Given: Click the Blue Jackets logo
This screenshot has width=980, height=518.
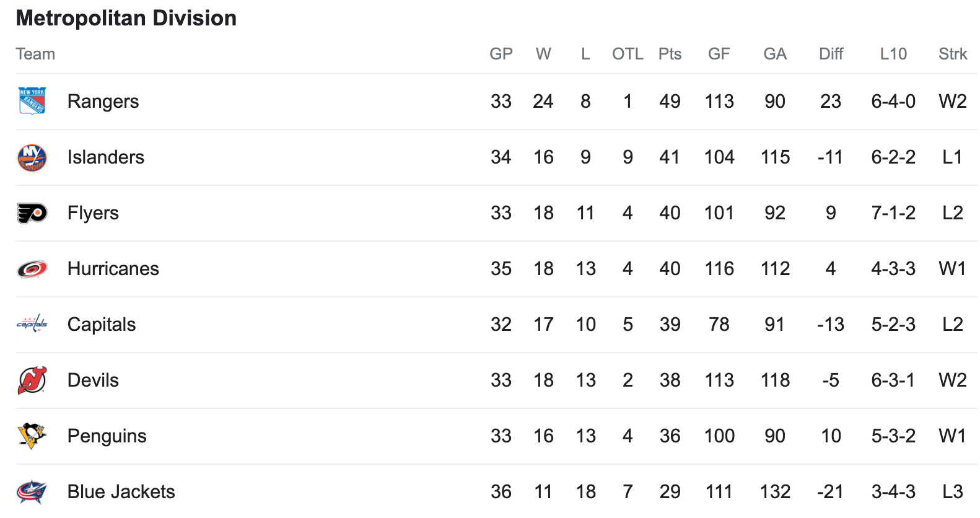Looking at the screenshot, I should click(x=32, y=492).
